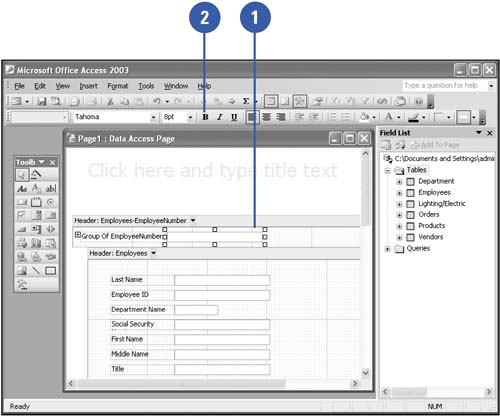Open the File menu
The image size is (500, 416).
point(19,86)
